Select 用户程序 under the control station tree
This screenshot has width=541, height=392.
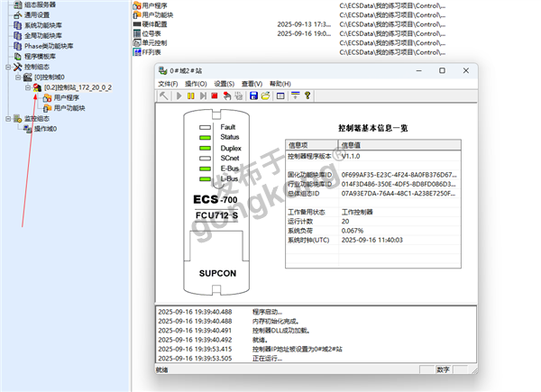(66, 98)
